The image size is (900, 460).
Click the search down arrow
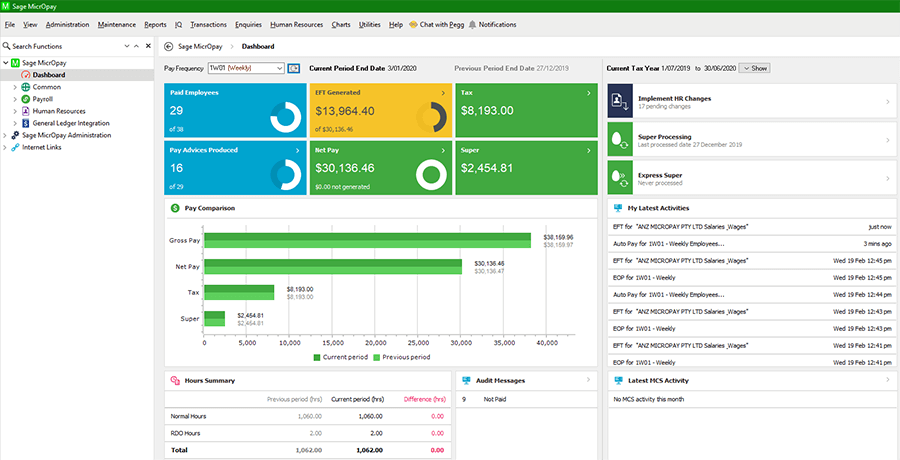[x=127, y=47]
